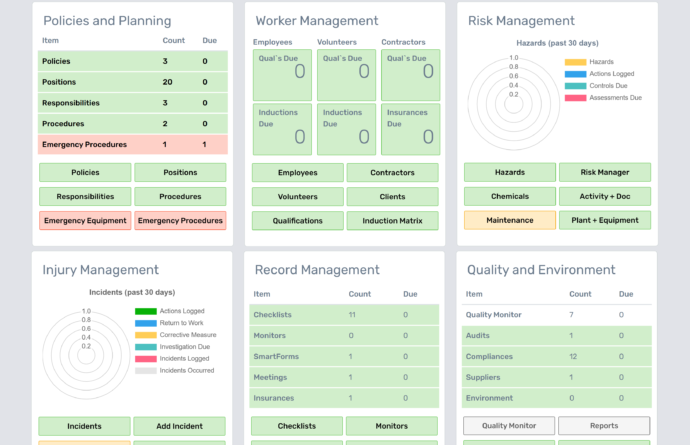Open the Emergency Equipment button
Image resolution: width=690 pixels, height=445 pixels.
(85, 221)
